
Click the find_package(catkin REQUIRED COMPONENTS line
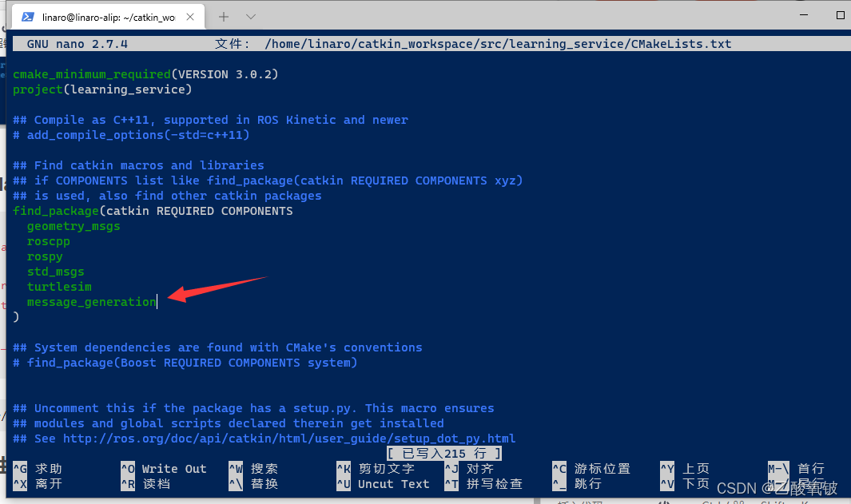click(x=153, y=211)
